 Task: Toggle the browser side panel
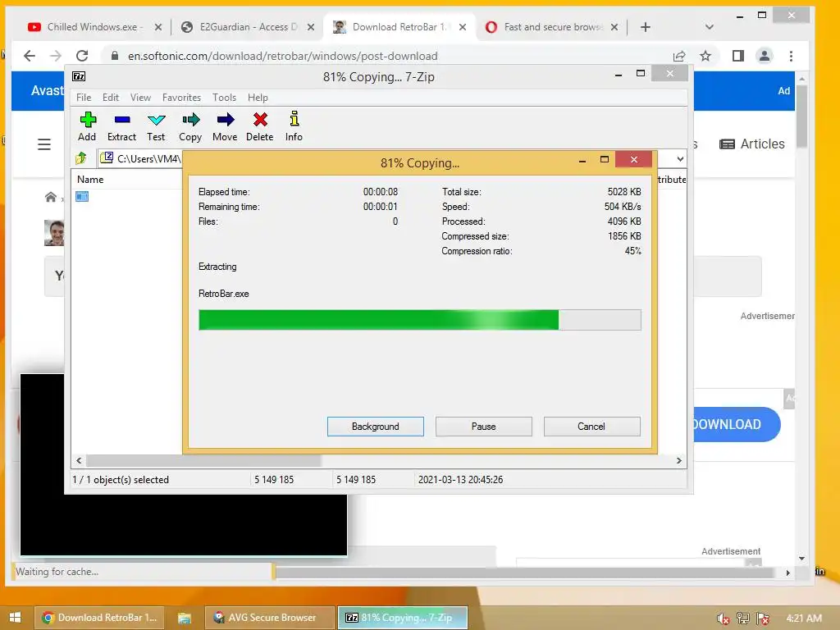(738, 56)
